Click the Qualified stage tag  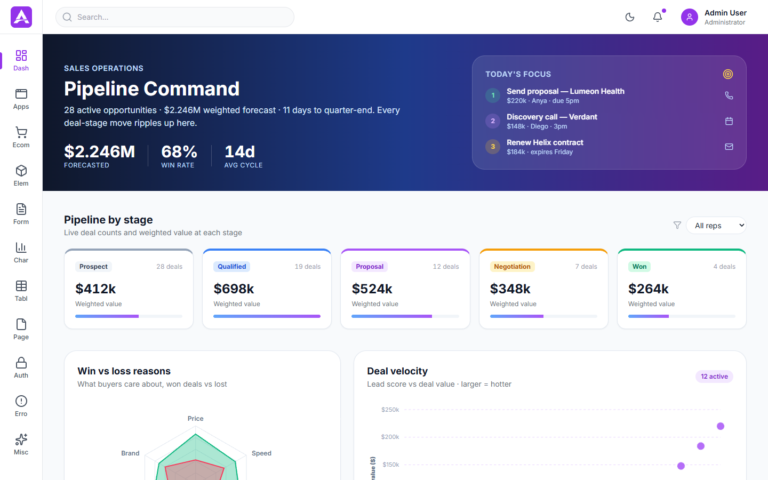[232, 266]
